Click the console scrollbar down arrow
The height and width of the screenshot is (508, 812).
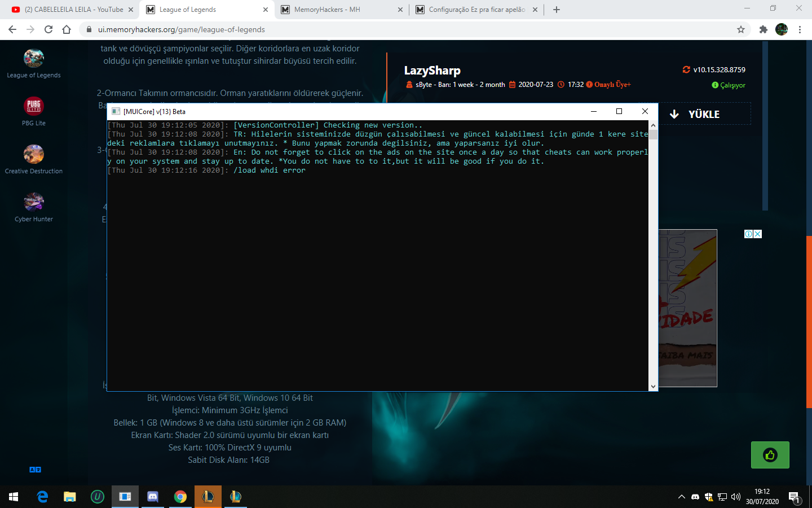pos(653,387)
